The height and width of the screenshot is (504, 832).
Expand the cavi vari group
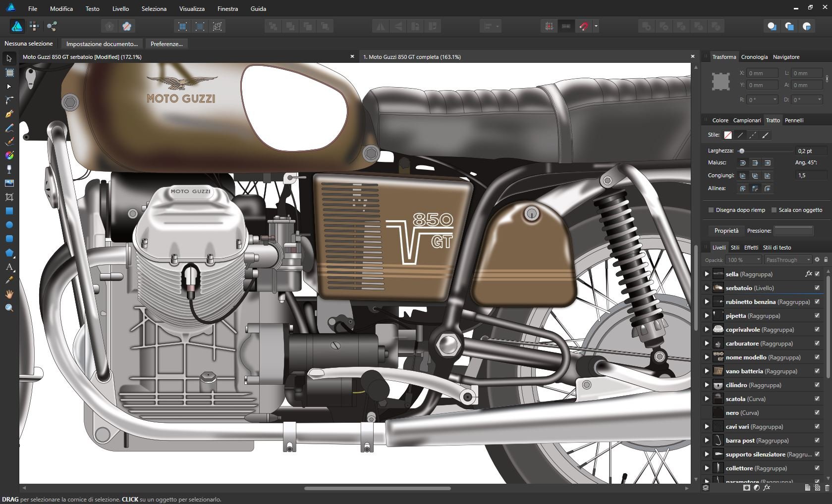(707, 426)
